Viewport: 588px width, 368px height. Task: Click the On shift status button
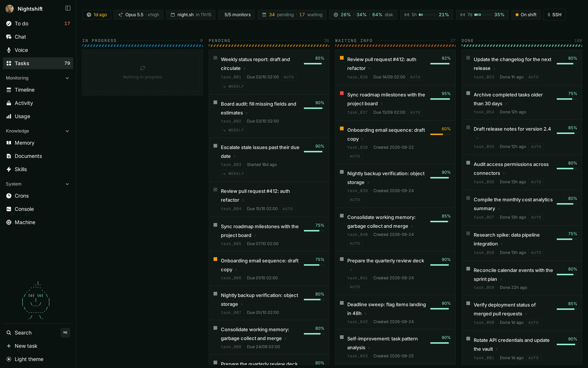pos(526,15)
